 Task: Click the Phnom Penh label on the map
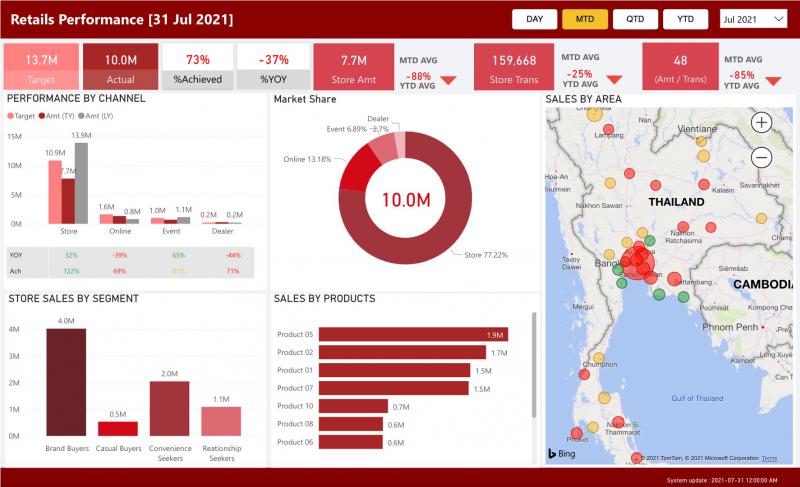point(730,327)
